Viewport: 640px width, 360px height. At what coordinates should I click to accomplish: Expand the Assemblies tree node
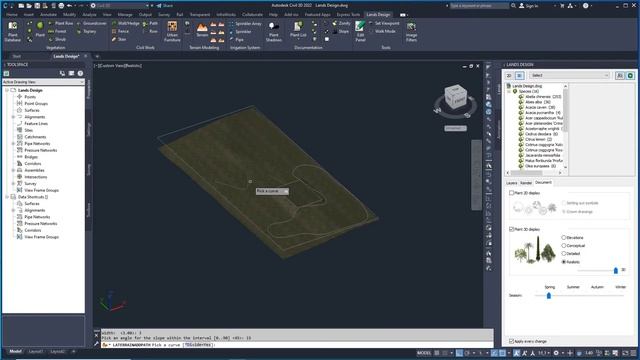tap(13, 170)
